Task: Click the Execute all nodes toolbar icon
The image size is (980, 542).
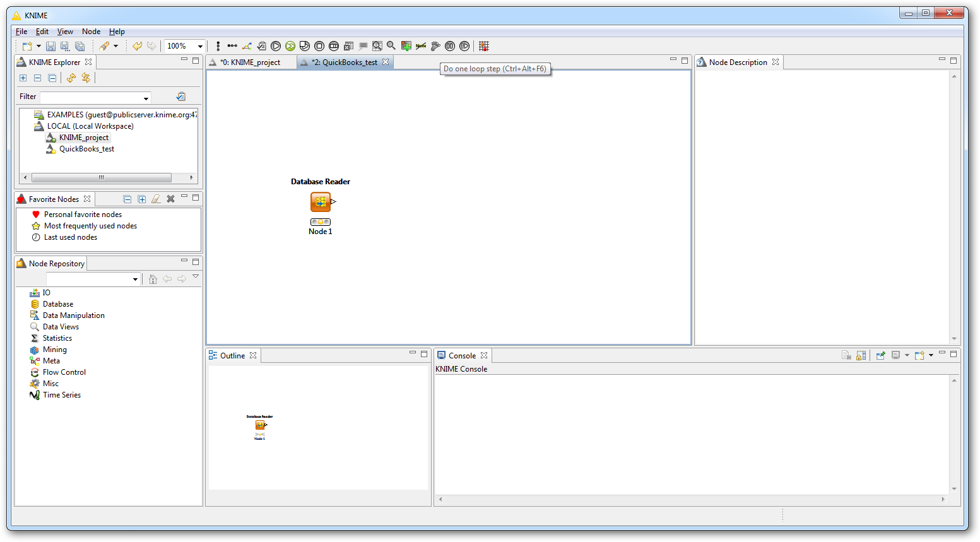Action: (x=290, y=46)
